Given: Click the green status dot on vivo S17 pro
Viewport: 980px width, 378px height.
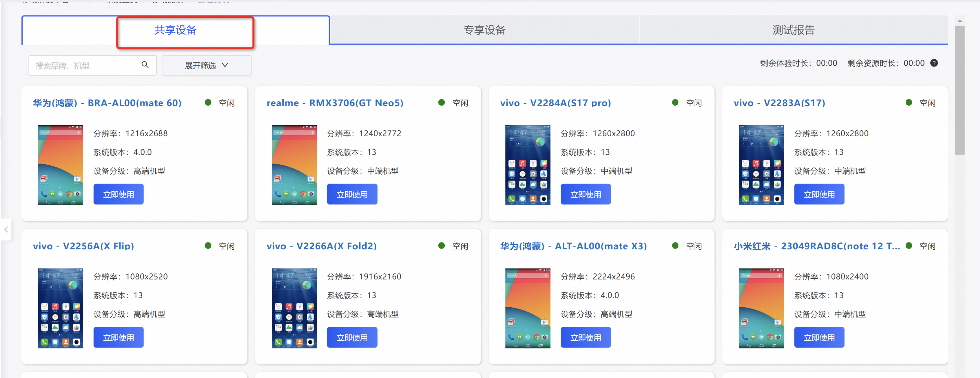Looking at the screenshot, I should (x=675, y=103).
